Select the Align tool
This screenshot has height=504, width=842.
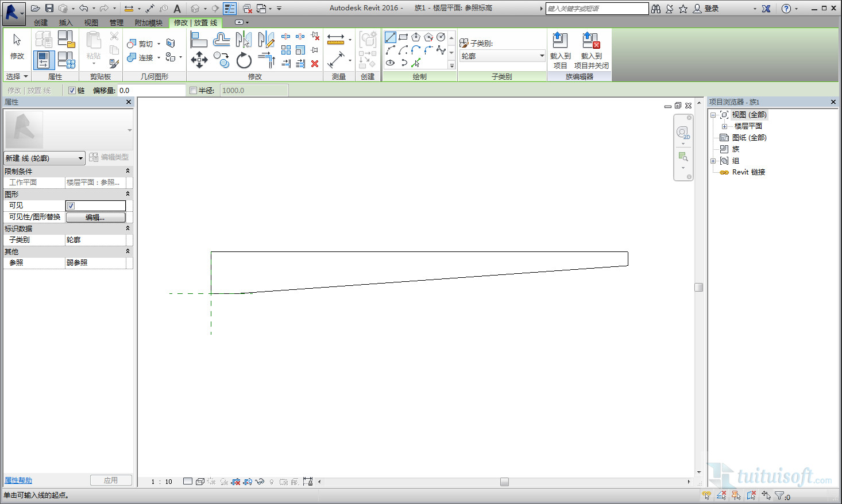(x=199, y=40)
